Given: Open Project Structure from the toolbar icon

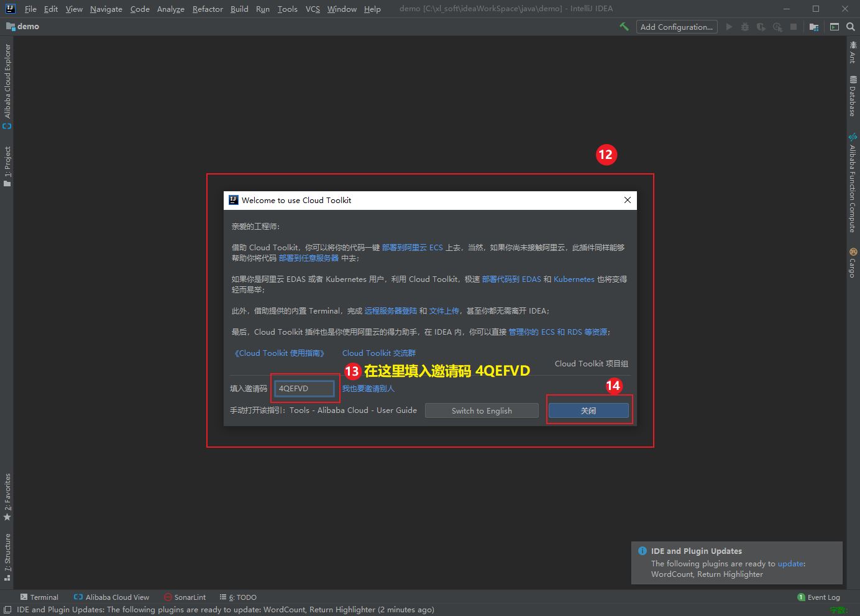Looking at the screenshot, I should [814, 27].
